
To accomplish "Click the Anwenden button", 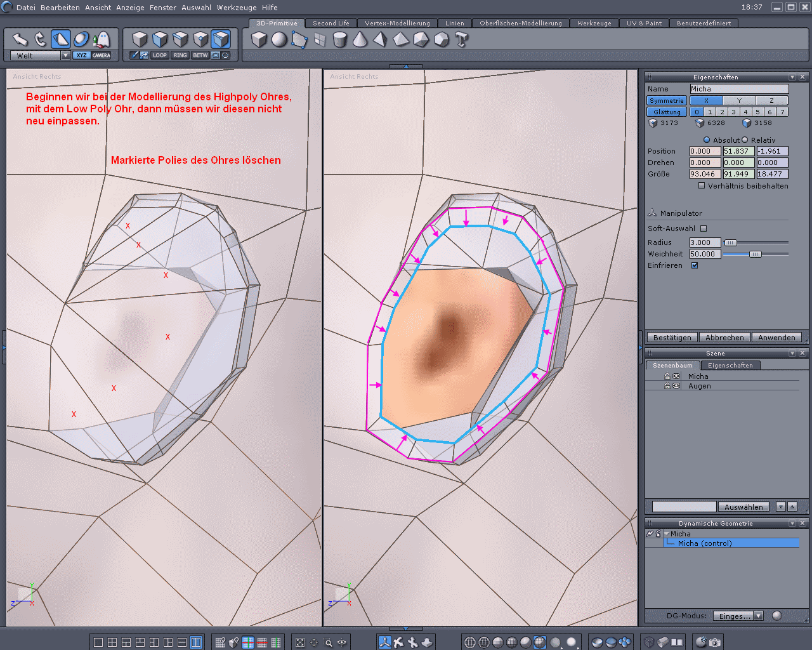I will pos(776,338).
